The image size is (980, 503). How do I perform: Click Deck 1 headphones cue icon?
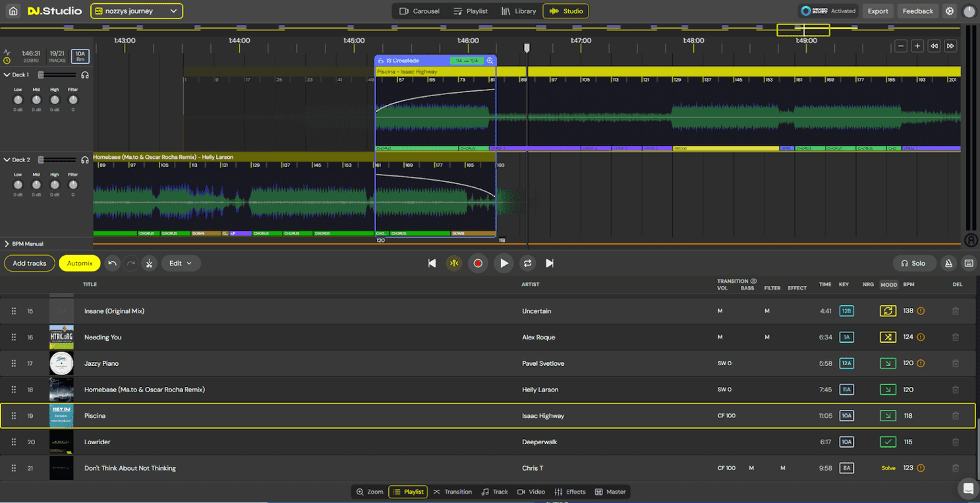pos(85,75)
